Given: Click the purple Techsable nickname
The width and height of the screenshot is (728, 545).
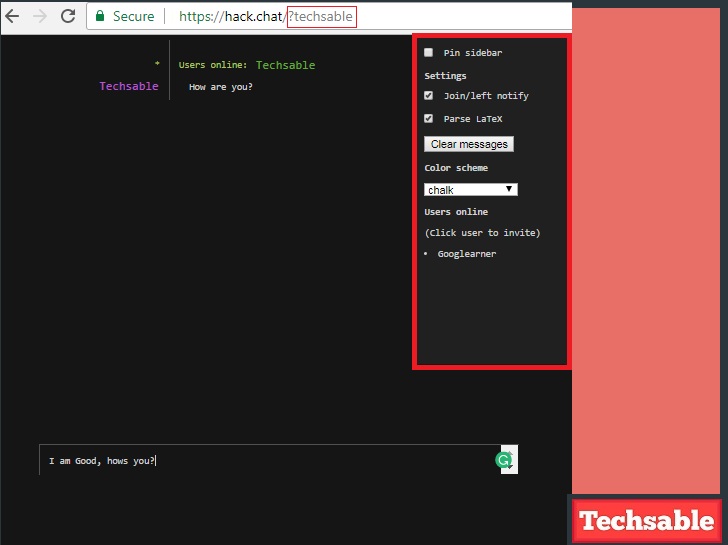Looking at the screenshot, I should (x=129, y=86).
